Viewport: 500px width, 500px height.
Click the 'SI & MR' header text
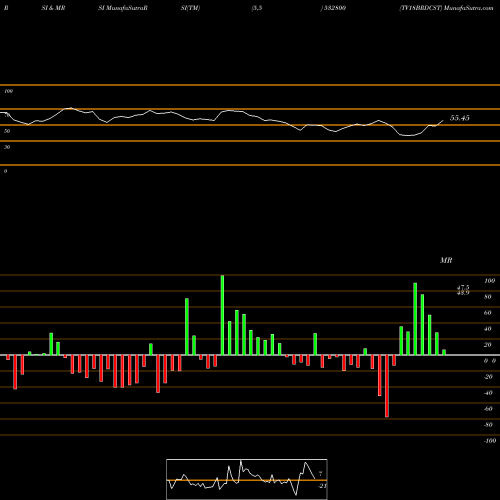tap(53, 8)
